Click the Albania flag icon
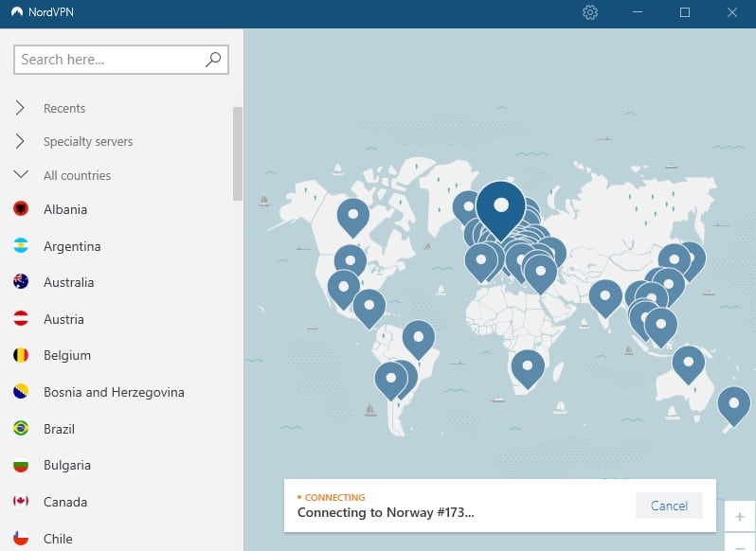 (21, 209)
